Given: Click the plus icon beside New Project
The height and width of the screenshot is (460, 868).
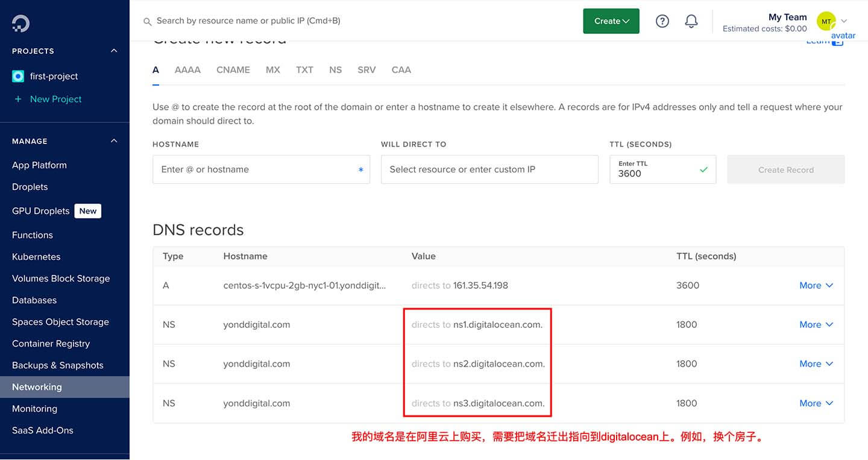Looking at the screenshot, I should click(x=18, y=99).
